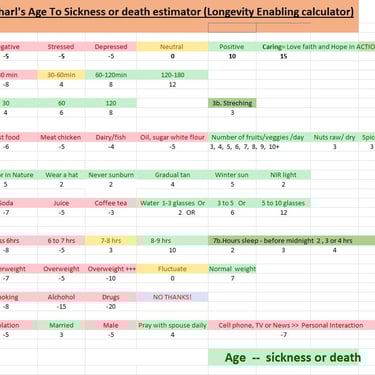Image resolution: width=375 pixels, height=375 pixels.
Task: Select the value -4 under Dairy/fish
Action: click(111, 147)
